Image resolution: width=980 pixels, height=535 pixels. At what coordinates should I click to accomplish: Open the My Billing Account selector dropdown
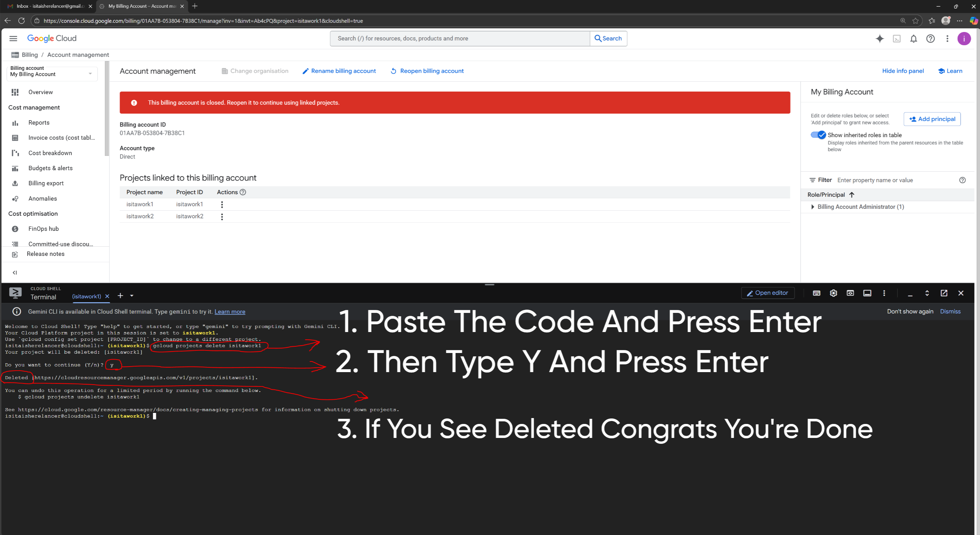click(52, 72)
